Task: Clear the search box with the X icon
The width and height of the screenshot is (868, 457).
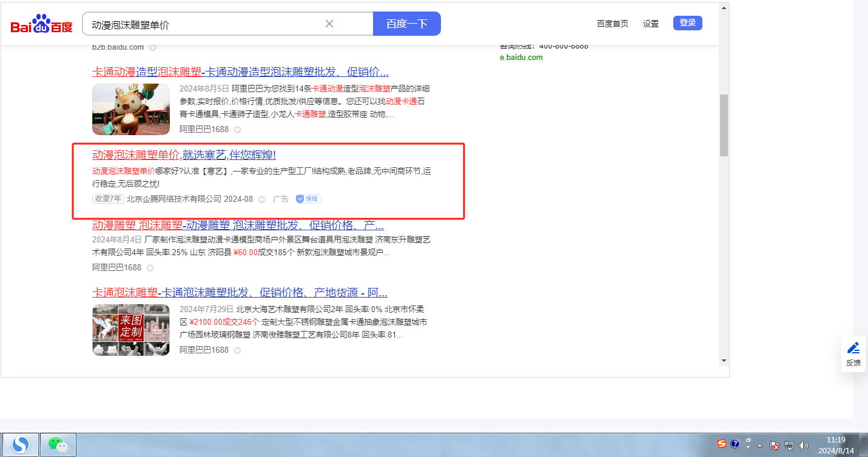Action: coord(329,24)
